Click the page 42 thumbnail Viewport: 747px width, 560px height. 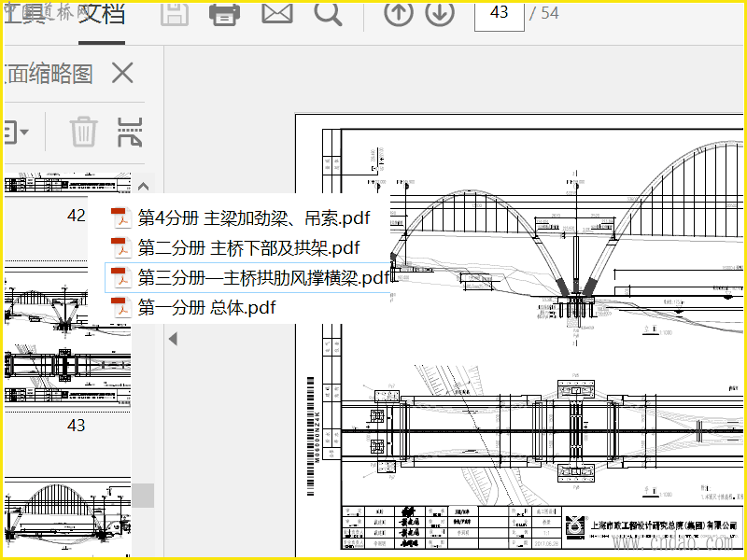67,184
